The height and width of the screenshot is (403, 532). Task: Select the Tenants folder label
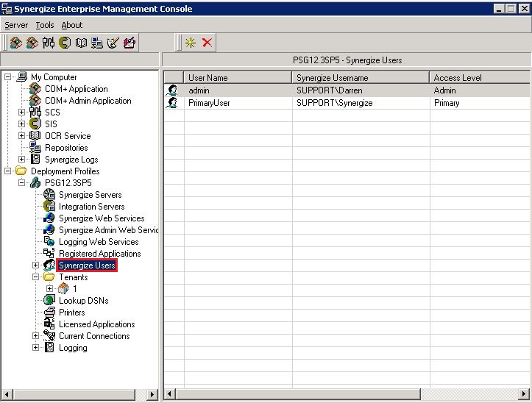click(74, 277)
